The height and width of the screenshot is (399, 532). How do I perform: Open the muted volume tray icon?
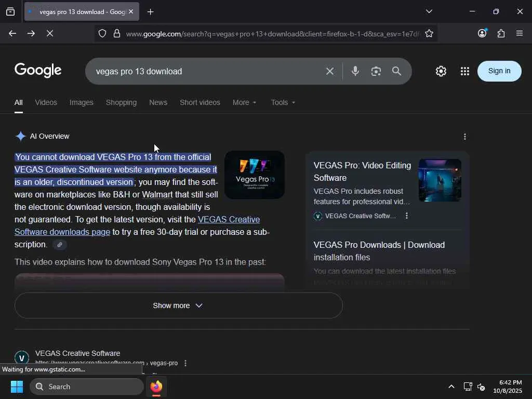481,387
